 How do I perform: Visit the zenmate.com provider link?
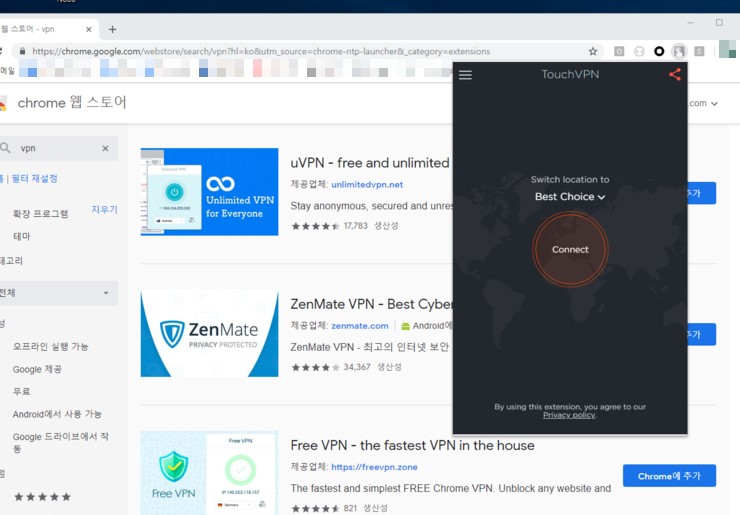tap(360, 326)
